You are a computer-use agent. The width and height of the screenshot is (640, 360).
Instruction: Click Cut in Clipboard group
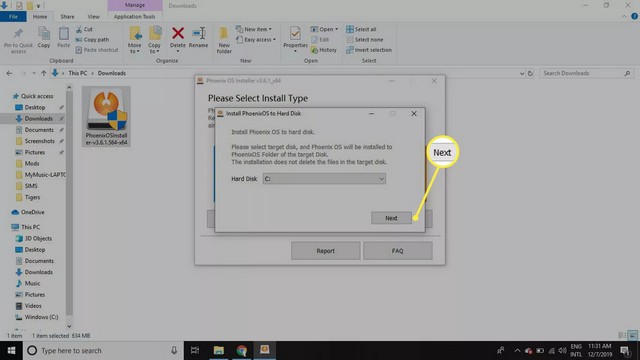pos(84,29)
